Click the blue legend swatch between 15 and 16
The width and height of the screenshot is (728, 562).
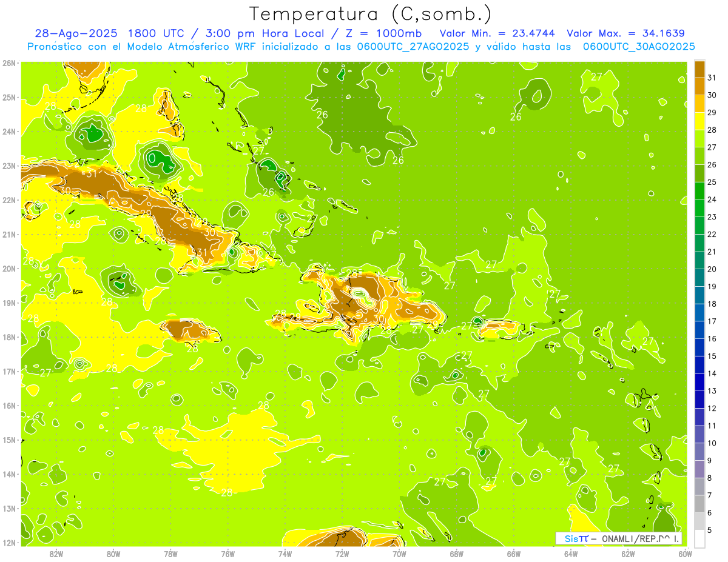pos(699,347)
